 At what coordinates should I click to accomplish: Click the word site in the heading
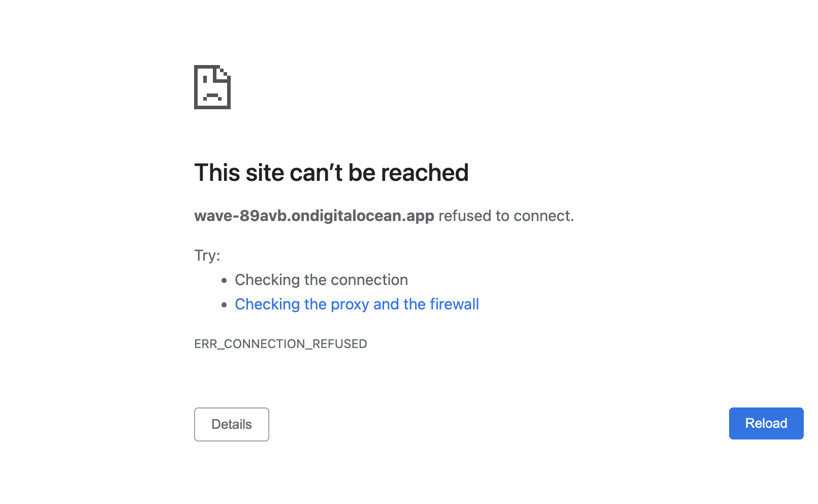tap(265, 173)
